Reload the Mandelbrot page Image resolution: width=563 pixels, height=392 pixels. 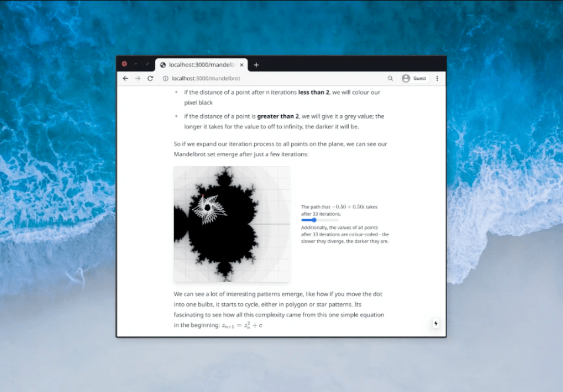[x=150, y=78]
